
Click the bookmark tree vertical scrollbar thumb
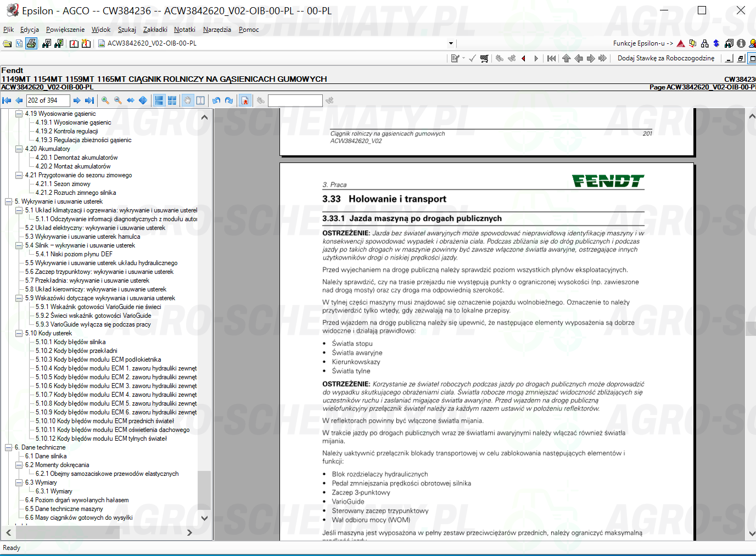coord(204,490)
